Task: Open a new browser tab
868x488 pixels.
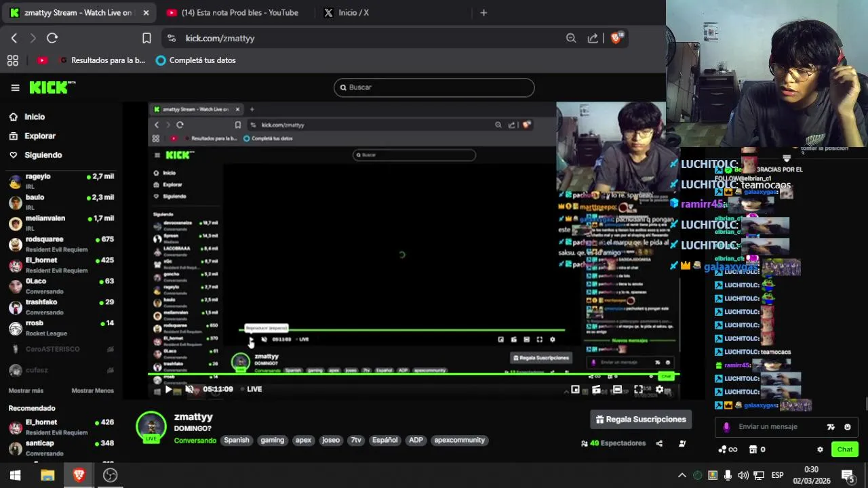Action: click(484, 12)
